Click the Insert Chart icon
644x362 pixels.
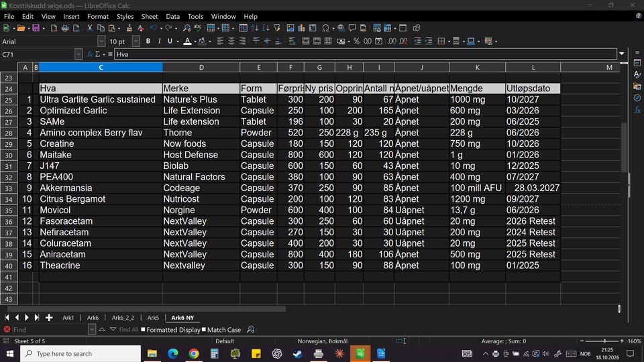click(301, 28)
